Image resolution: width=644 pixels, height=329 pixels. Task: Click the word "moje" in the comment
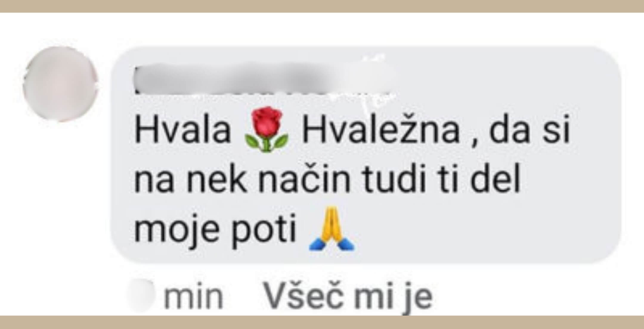click(175, 229)
